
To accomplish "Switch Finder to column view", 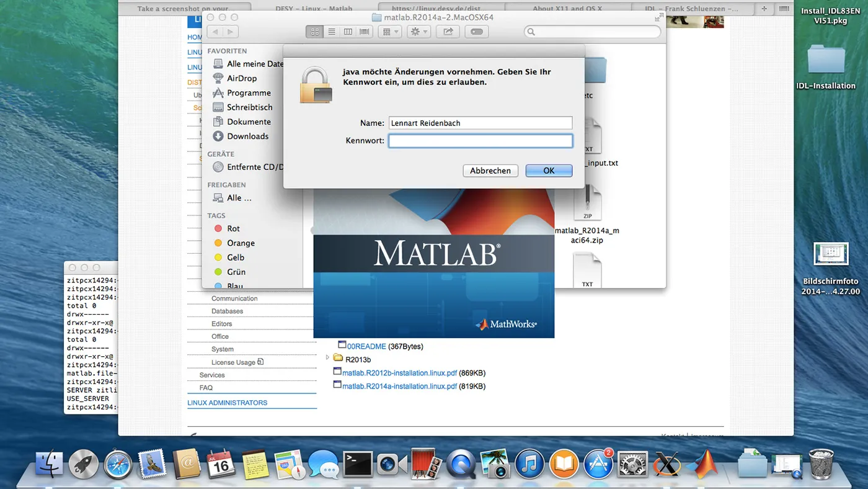I will [x=348, y=31].
